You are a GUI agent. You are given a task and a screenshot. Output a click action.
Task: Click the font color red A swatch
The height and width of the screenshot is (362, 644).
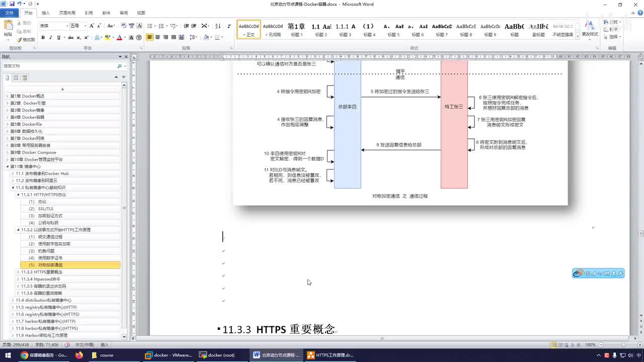[119, 38]
